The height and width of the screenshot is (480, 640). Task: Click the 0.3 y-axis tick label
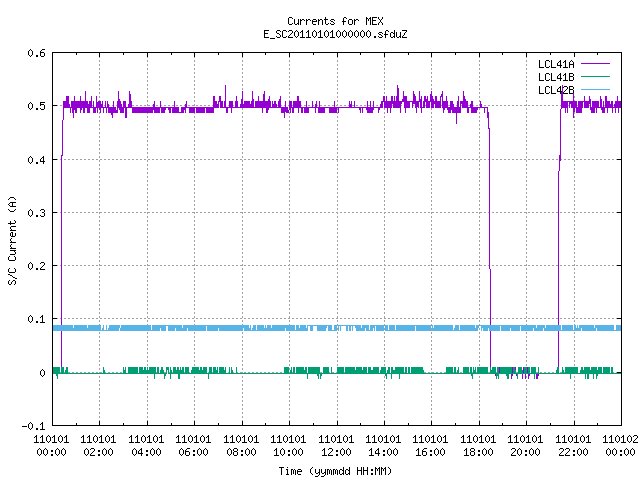36,213
